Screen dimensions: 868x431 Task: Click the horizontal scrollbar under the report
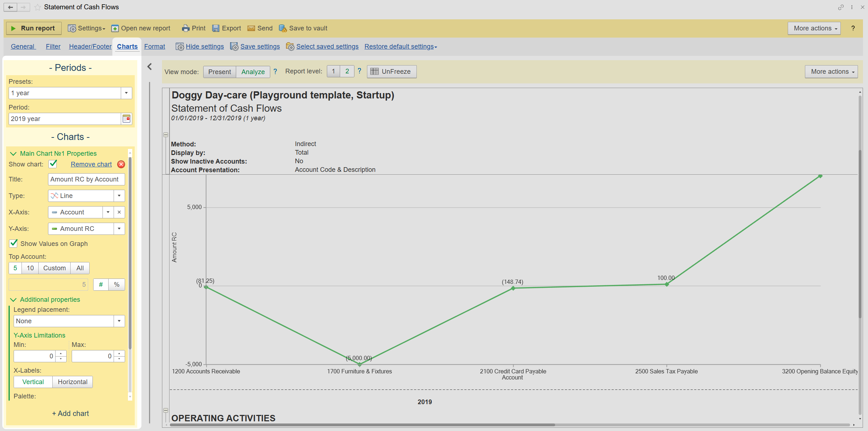click(362, 425)
